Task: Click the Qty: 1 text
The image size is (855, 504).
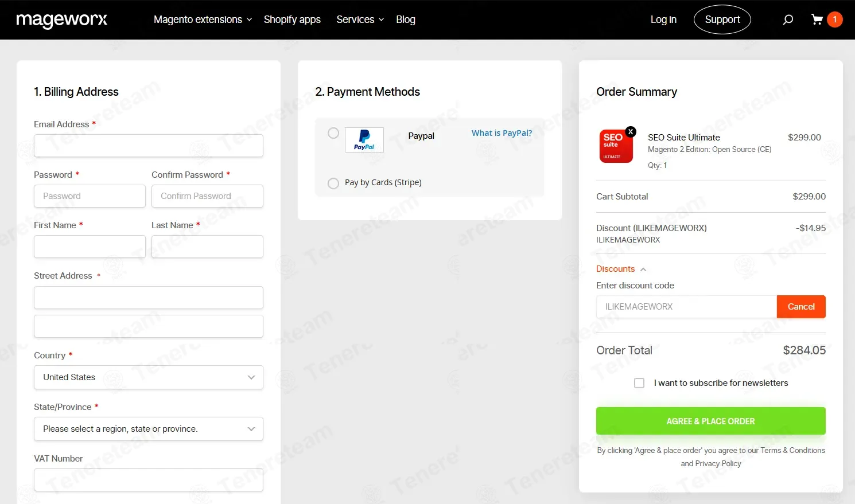Action: [x=658, y=166]
